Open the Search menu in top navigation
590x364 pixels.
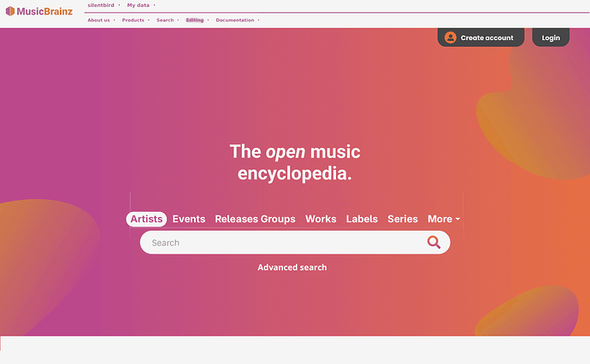pyautogui.click(x=168, y=21)
